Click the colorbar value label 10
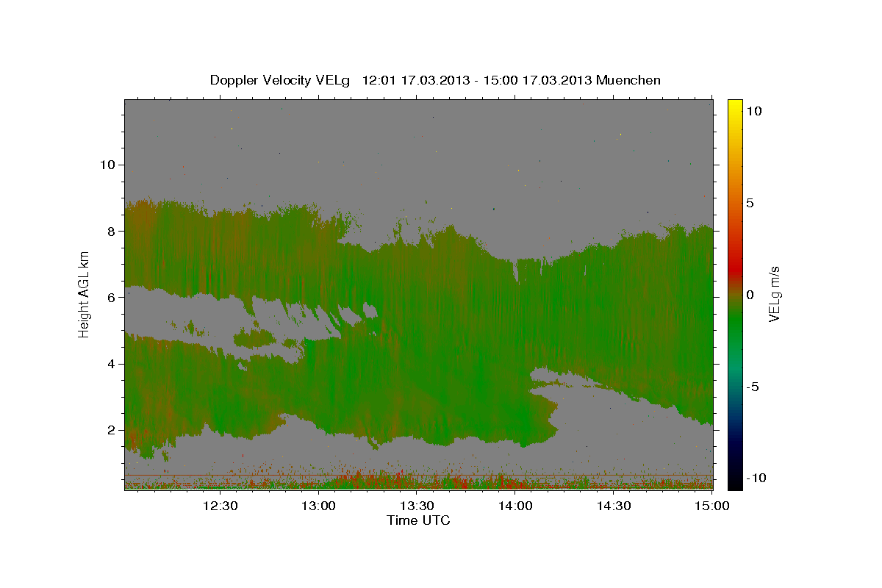Viewport: 882px width, 588px height. click(x=753, y=110)
